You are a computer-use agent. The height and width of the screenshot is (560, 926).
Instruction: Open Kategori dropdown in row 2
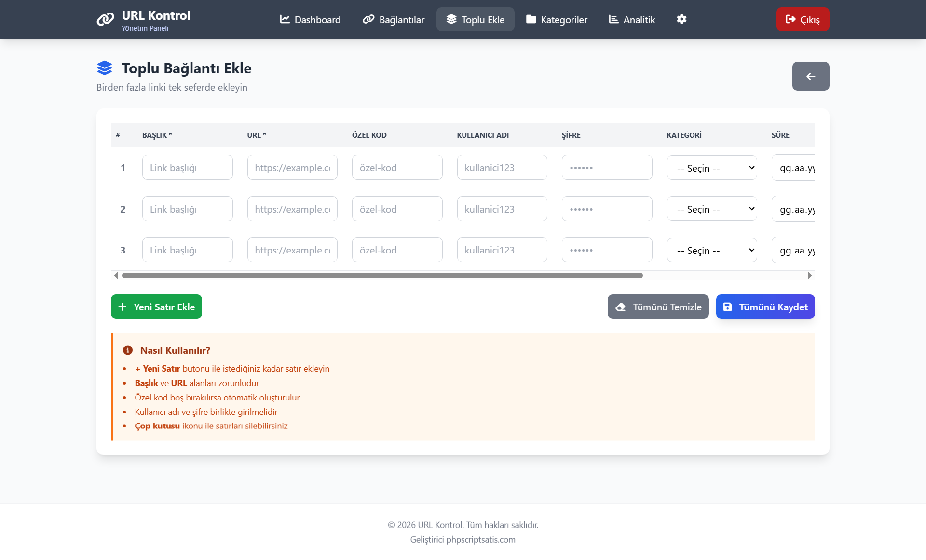pyautogui.click(x=712, y=209)
